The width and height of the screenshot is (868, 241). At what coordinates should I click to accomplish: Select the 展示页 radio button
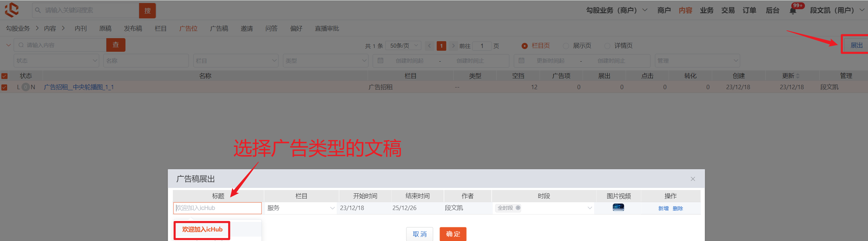566,46
